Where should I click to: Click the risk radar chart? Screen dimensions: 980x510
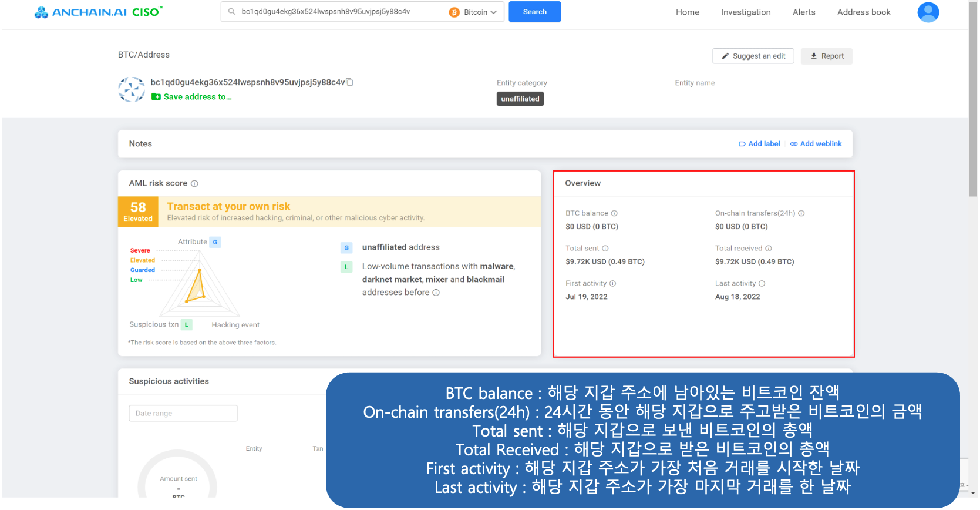198,284
